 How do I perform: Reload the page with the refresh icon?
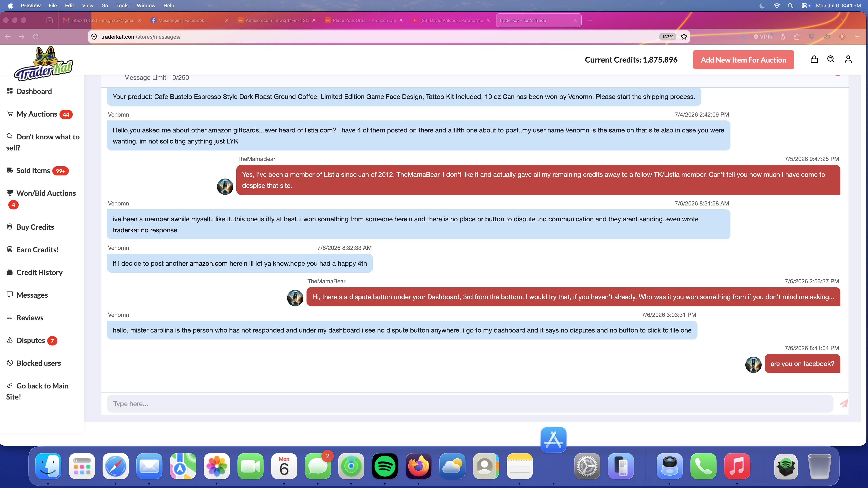click(x=36, y=37)
